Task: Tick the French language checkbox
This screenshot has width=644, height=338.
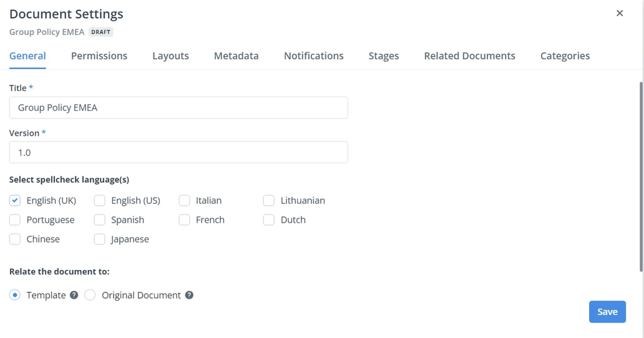Action: (185, 220)
